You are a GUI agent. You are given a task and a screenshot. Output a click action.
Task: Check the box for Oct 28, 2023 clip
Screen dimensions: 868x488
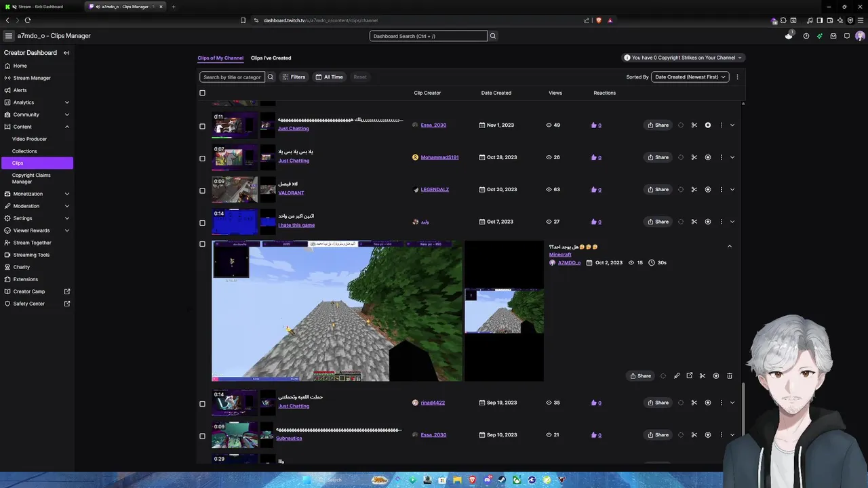202,159
